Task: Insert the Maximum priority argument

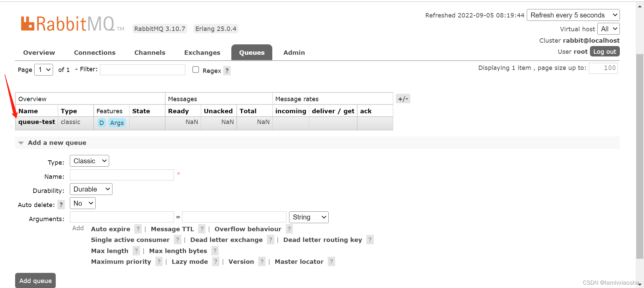Action: (x=121, y=262)
